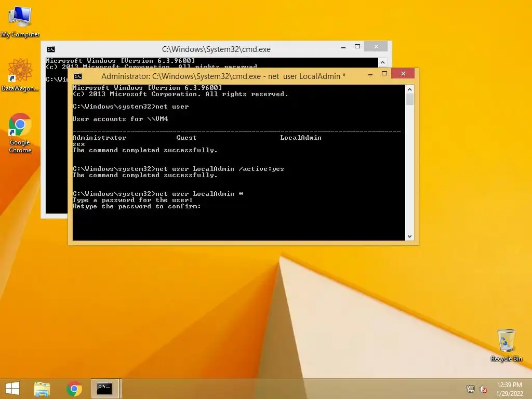The width and height of the screenshot is (532, 399).
Task: Show the clock and date flyout
Action: click(510, 389)
